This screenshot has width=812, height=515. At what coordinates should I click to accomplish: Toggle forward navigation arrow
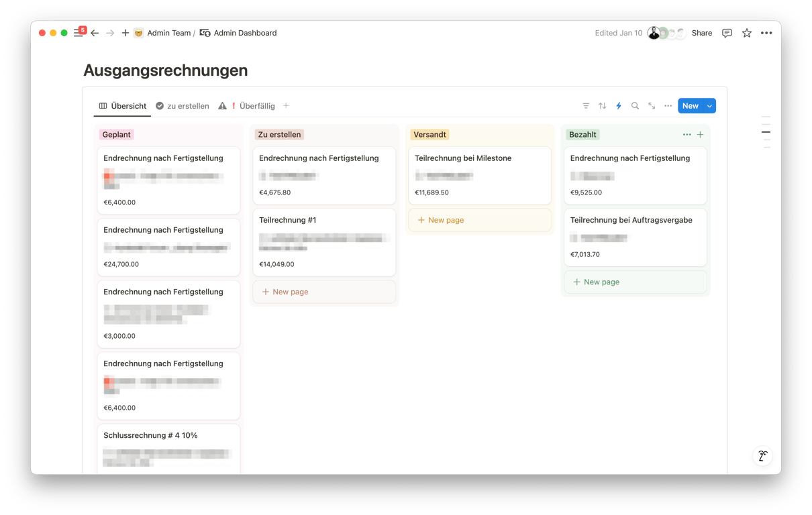(x=109, y=32)
